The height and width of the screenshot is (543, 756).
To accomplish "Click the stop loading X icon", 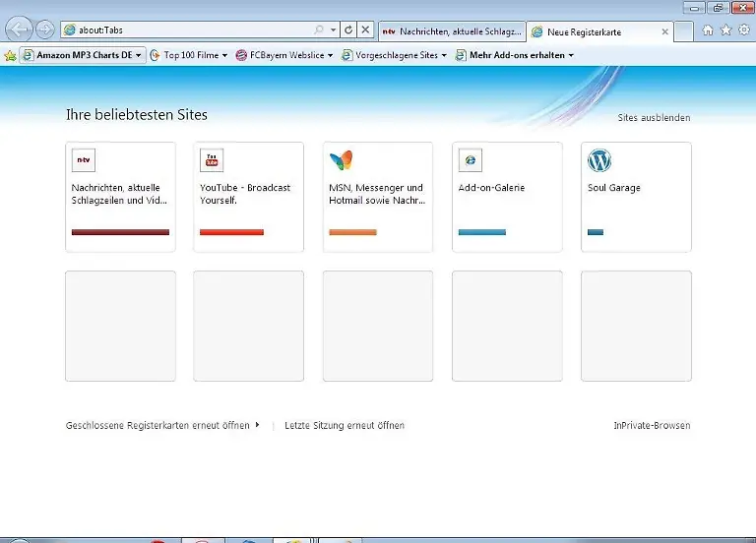I will click(x=365, y=30).
